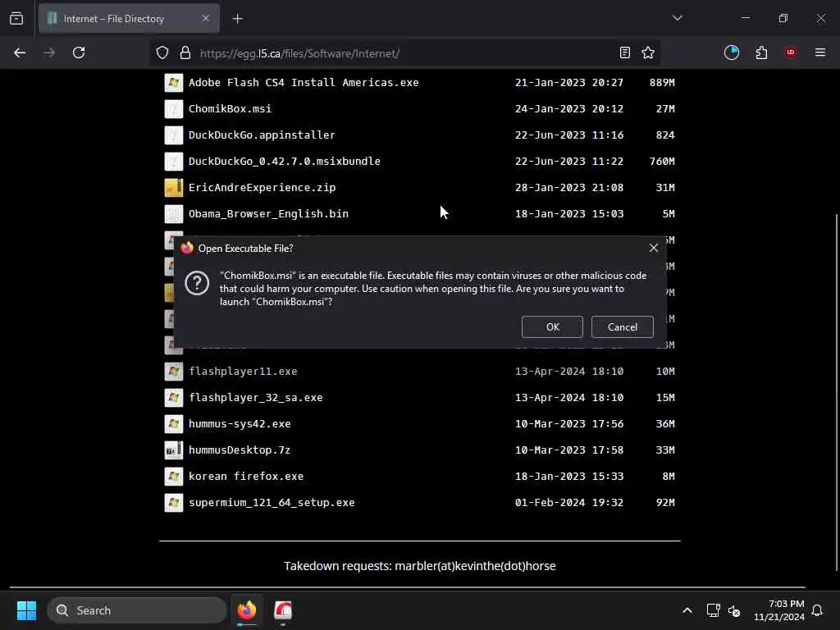Open the ChomikBox.msi file link
This screenshot has width=840, height=630.
coord(230,109)
